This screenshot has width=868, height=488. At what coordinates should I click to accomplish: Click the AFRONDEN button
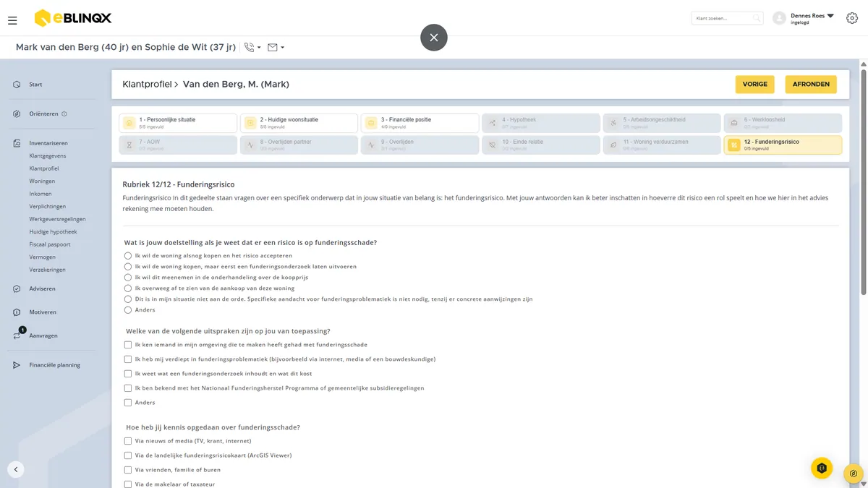pyautogui.click(x=811, y=85)
